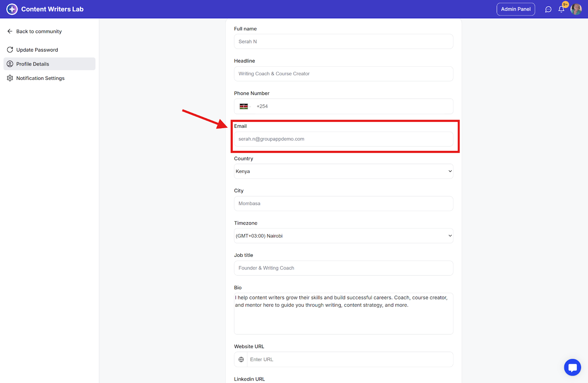This screenshot has height=383, width=588.
Task: Click the City label
Action: (x=239, y=191)
